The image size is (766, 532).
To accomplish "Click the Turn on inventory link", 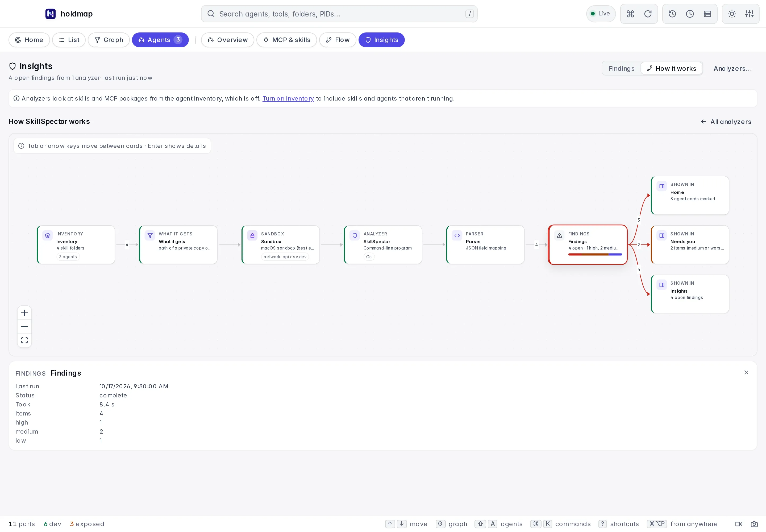I will pyautogui.click(x=288, y=99).
